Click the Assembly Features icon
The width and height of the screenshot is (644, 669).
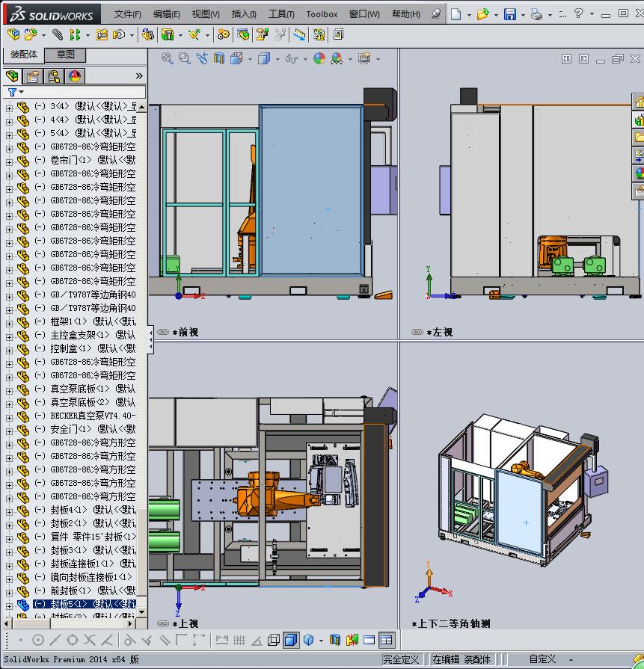coord(167,34)
